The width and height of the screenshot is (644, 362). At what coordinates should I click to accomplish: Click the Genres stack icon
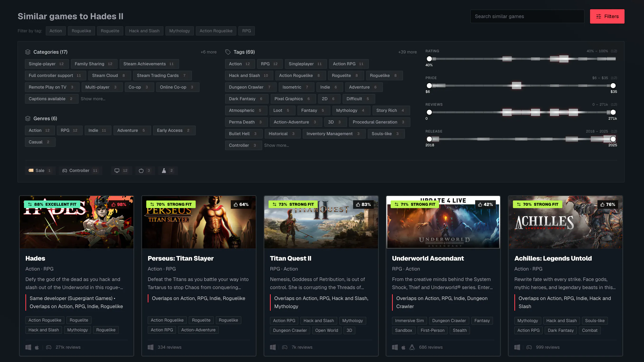pyautogui.click(x=28, y=119)
